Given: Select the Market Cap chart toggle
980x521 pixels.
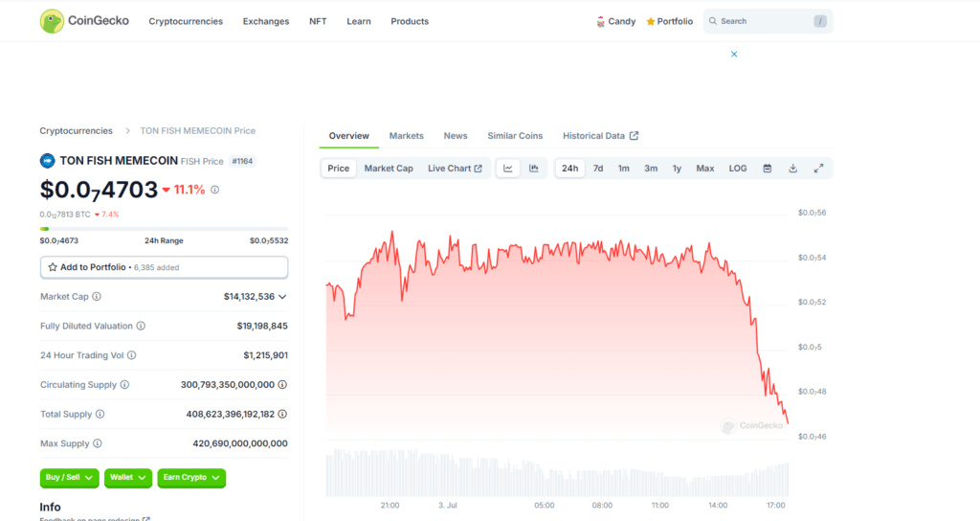Looking at the screenshot, I should pyautogui.click(x=389, y=169).
